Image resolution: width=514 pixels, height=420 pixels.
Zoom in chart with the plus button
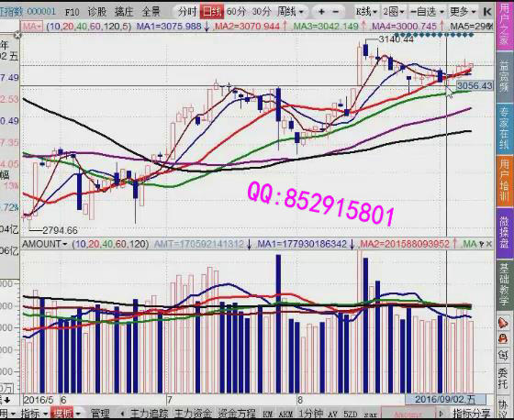click(321, 12)
